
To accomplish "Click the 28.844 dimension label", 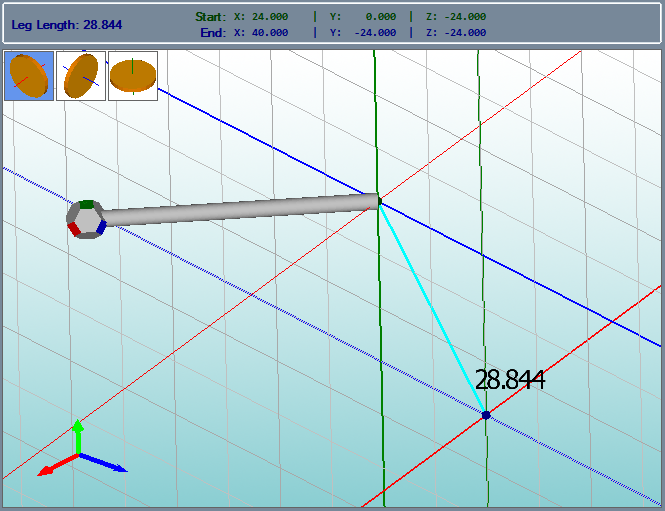I will click(x=509, y=380).
